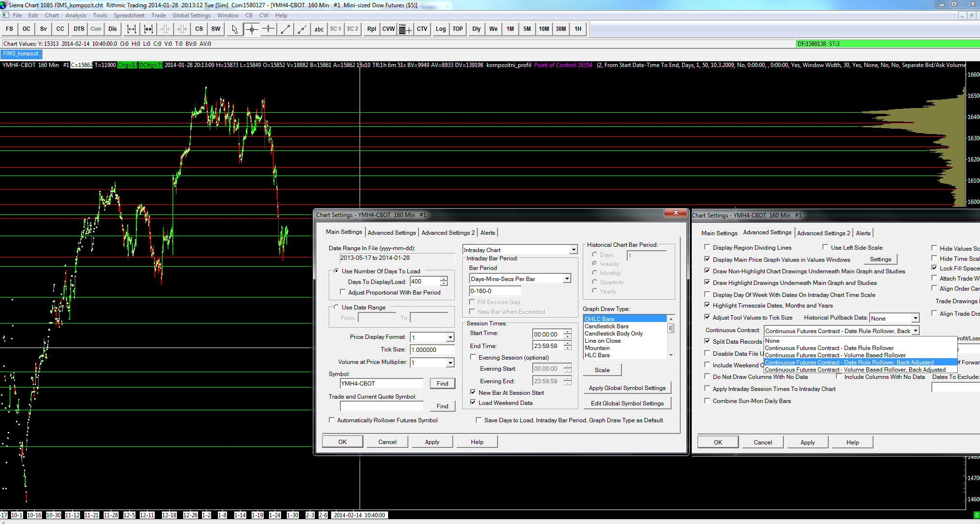
Task: Select the ray drawing tool
Action: pyautogui.click(x=302, y=29)
